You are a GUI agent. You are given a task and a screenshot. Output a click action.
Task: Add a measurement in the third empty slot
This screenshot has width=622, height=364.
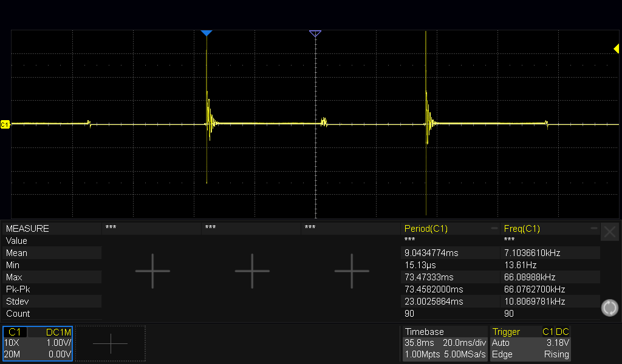coord(352,271)
